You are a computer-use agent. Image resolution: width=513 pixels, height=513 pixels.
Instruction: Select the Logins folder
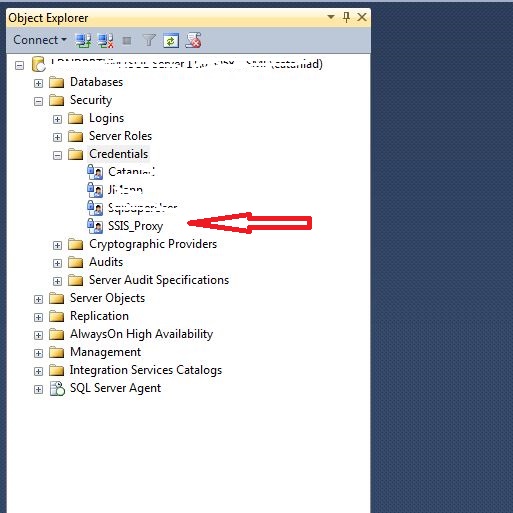click(x=106, y=118)
